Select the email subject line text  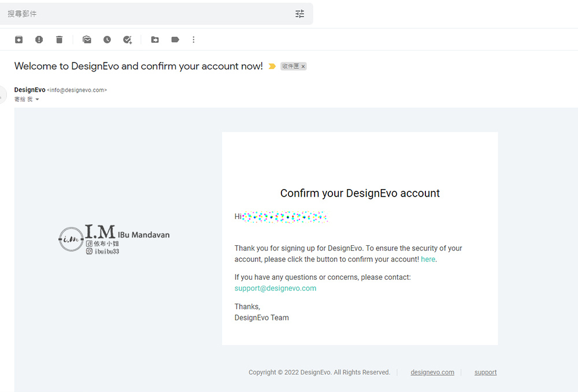(x=139, y=66)
